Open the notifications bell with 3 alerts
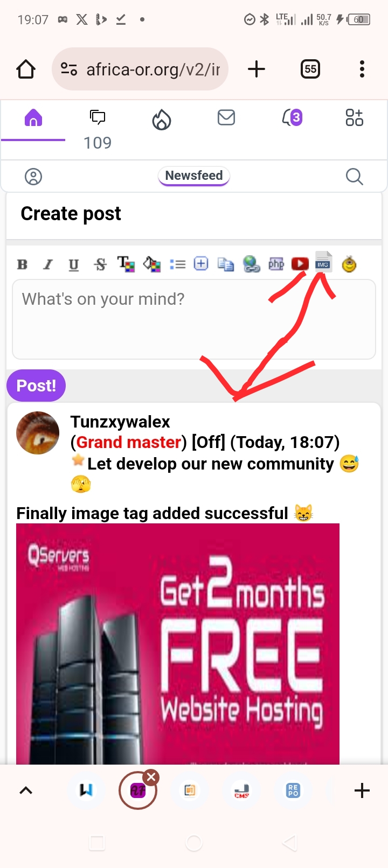The height and width of the screenshot is (868, 388). coord(292,117)
